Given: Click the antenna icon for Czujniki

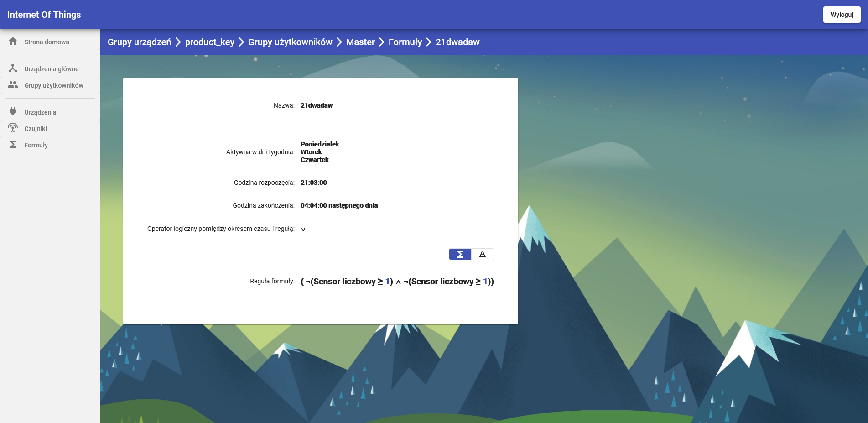Looking at the screenshot, I should click(13, 128).
